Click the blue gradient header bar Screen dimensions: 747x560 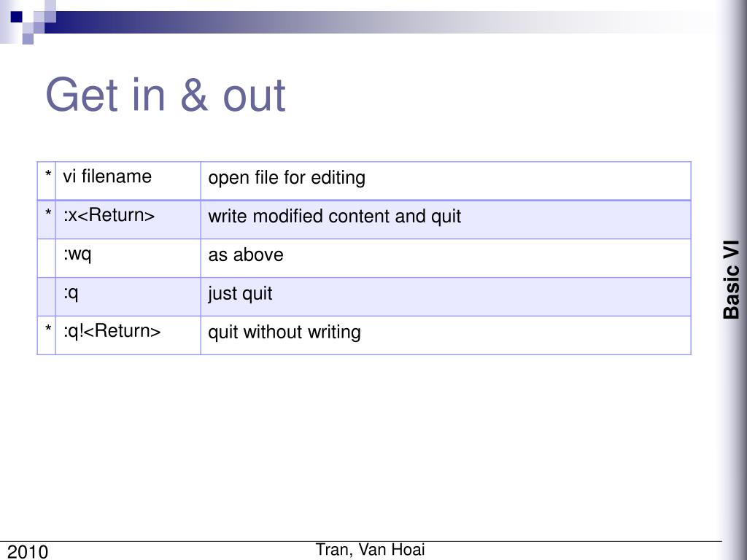click(x=381, y=22)
